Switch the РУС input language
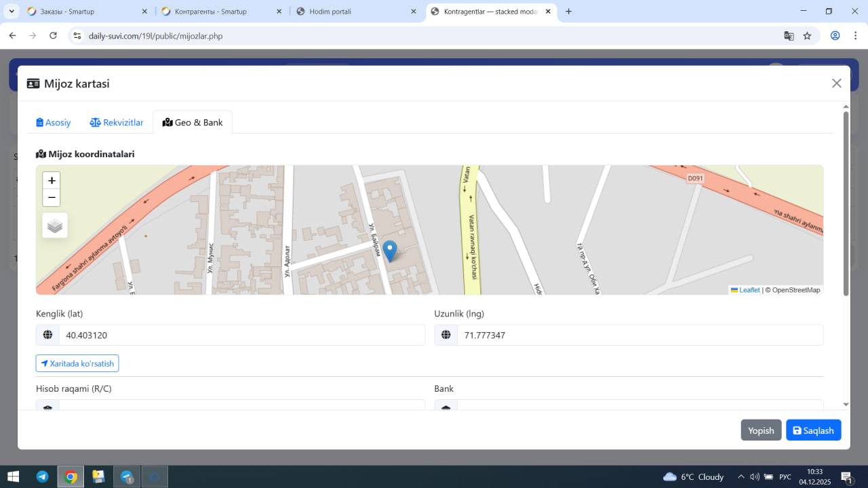Image resolution: width=868 pixels, height=488 pixels. click(x=785, y=476)
